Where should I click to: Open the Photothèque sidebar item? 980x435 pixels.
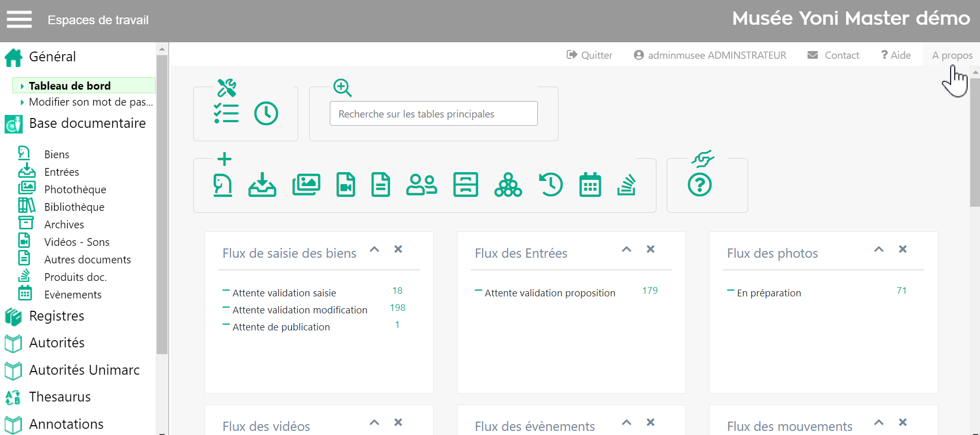(x=75, y=190)
